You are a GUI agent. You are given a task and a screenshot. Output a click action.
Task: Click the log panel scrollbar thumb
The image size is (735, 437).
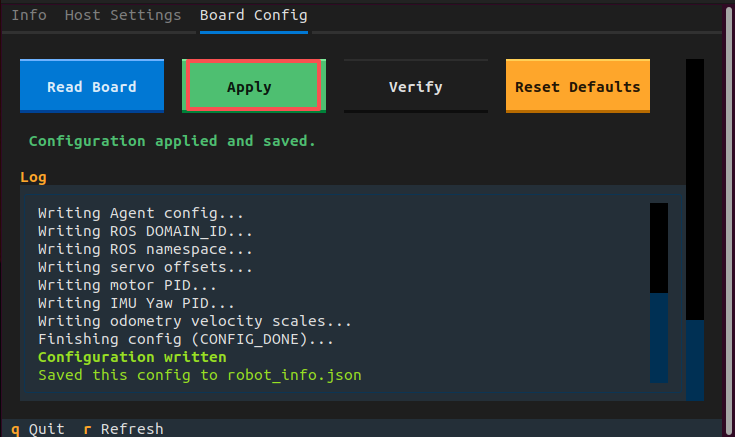[x=659, y=338]
